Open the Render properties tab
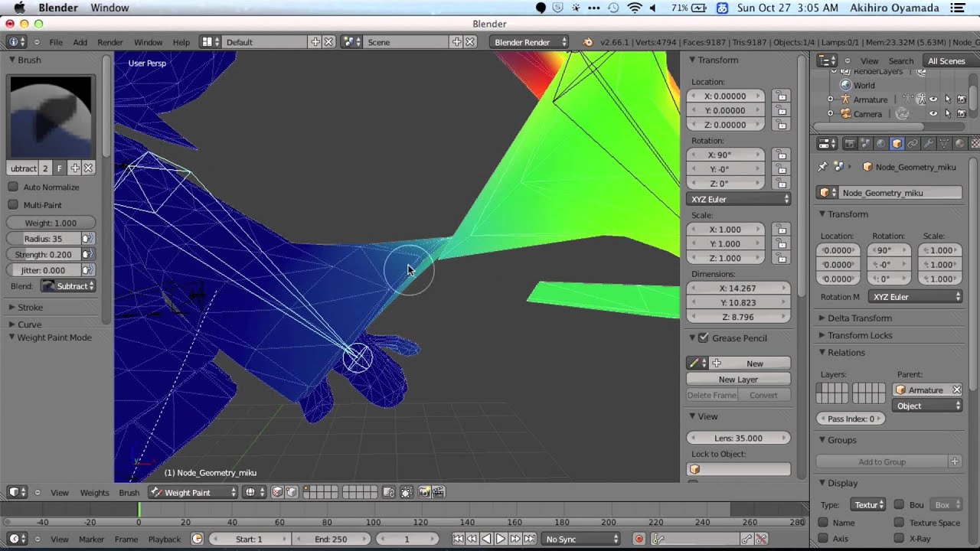Viewport: 980px width, 551px height. [x=850, y=143]
